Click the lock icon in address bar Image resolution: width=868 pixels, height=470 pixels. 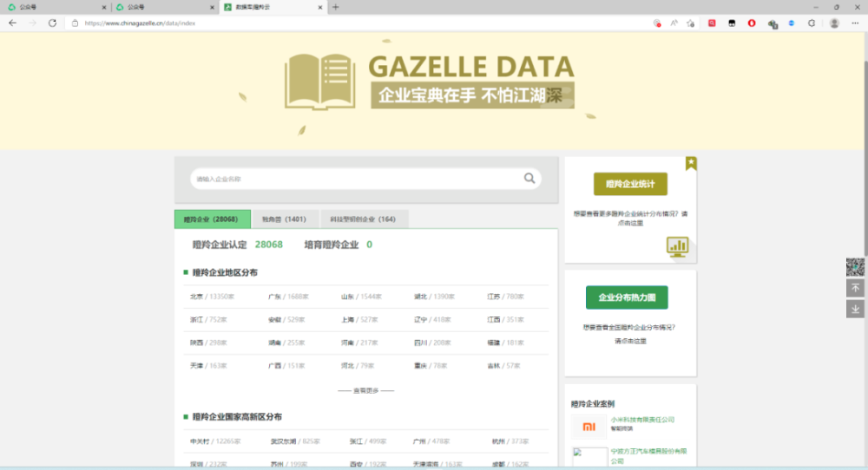(x=76, y=23)
